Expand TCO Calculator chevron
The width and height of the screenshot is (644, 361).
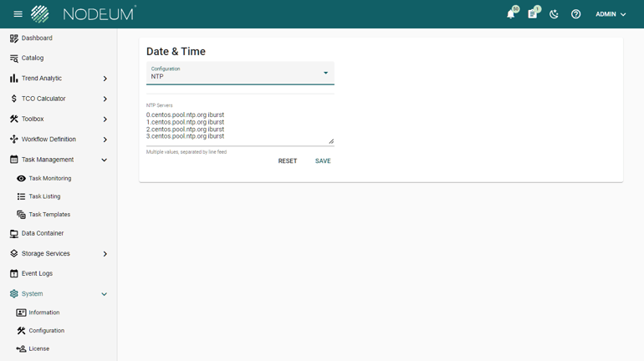coord(105,99)
